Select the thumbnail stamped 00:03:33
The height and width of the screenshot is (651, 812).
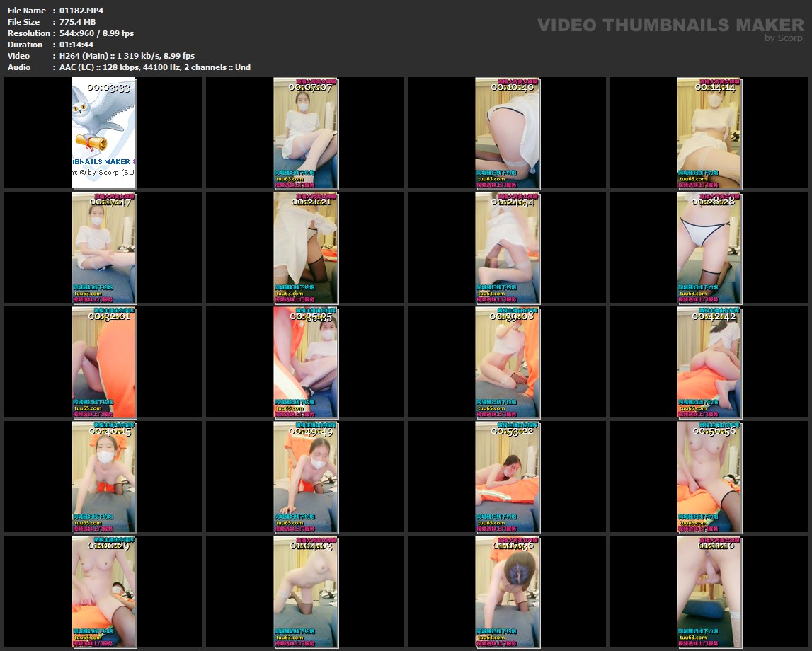point(103,133)
